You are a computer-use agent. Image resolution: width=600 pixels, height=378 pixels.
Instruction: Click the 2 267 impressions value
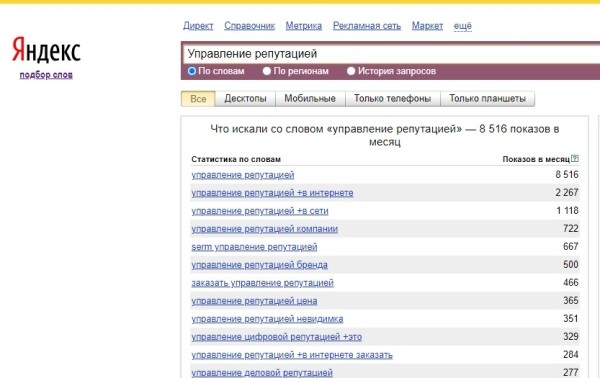[567, 193]
